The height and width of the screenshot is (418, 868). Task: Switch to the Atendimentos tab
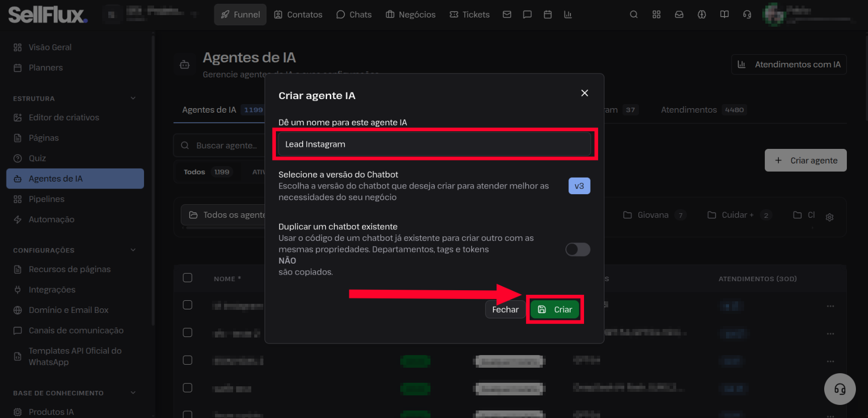[703, 110]
